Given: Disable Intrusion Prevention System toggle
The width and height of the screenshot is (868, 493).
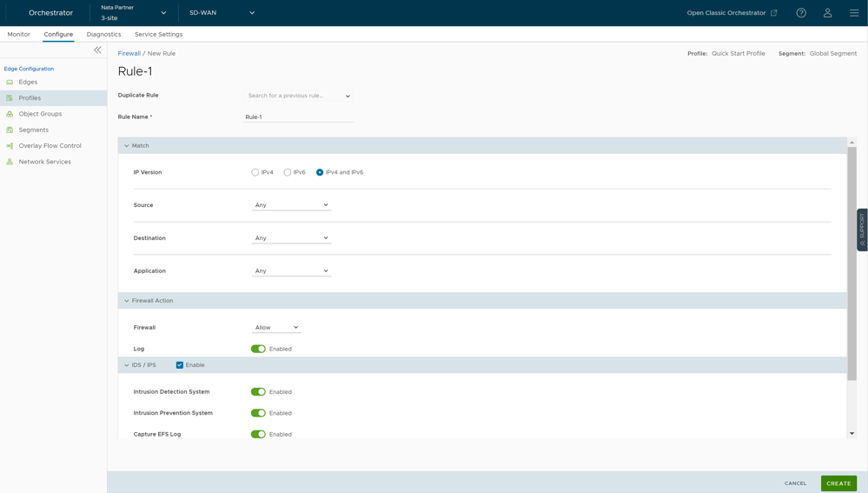Looking at the screenshot, I should coord(258,413).
